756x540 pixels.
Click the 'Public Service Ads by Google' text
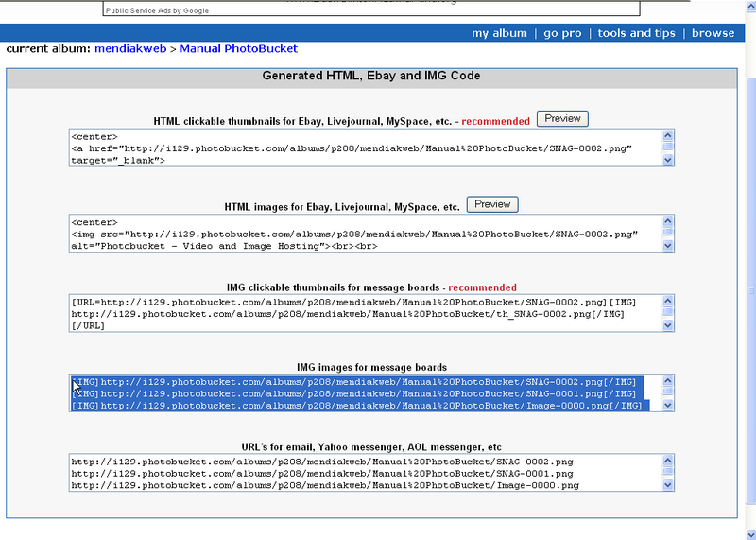pos(157,10)
